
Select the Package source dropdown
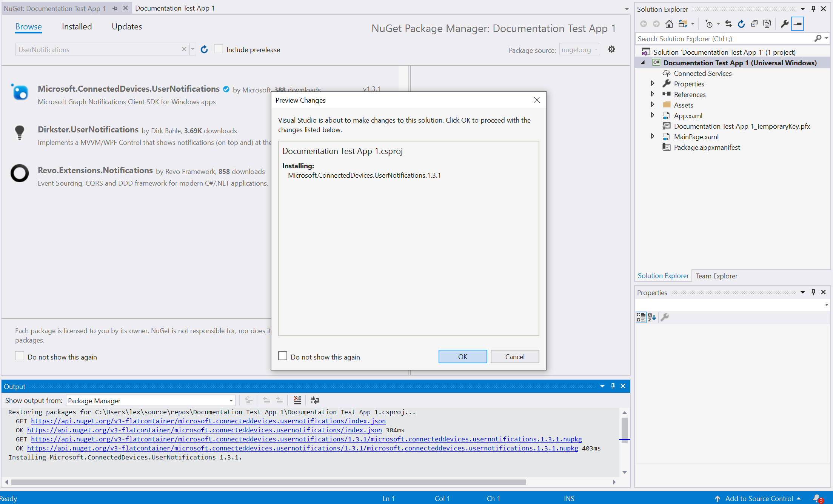pyautogui.click(x=579, y=49)
